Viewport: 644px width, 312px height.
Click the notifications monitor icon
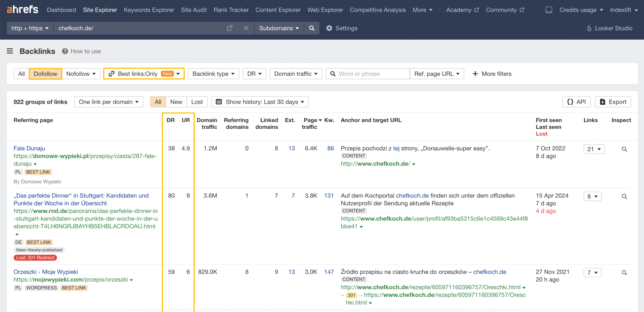[549, 10]
